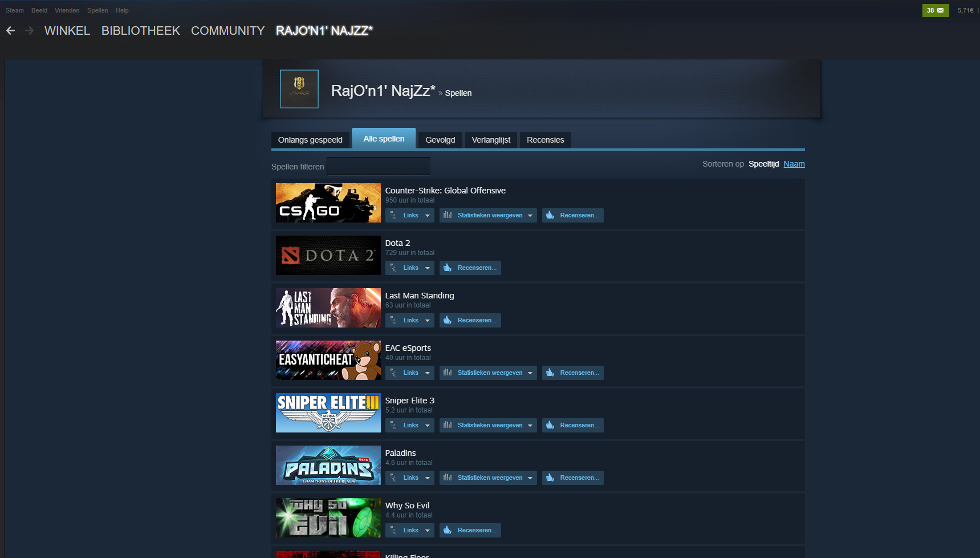Image resolution: width=980 pixels, height=558 pixels.
Task: Open Statistieken weergeven dropdown for Paladins
Action: pyautogui.click(x=488, y=478)
